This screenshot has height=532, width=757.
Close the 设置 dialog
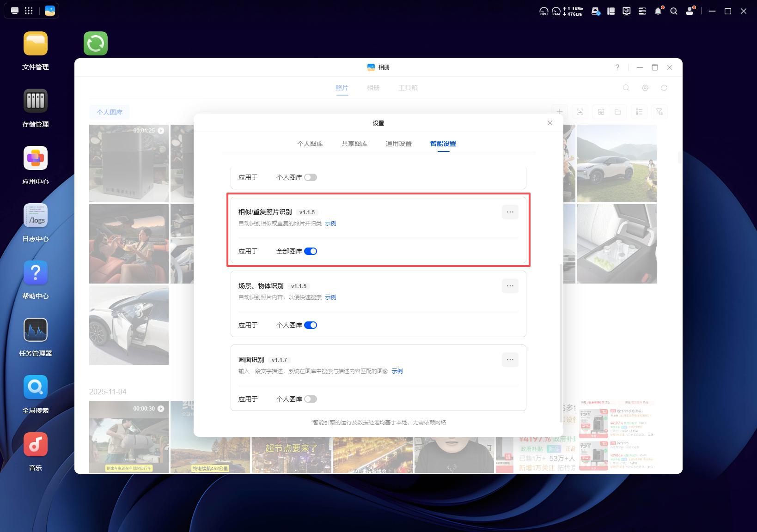coord(550,123)
